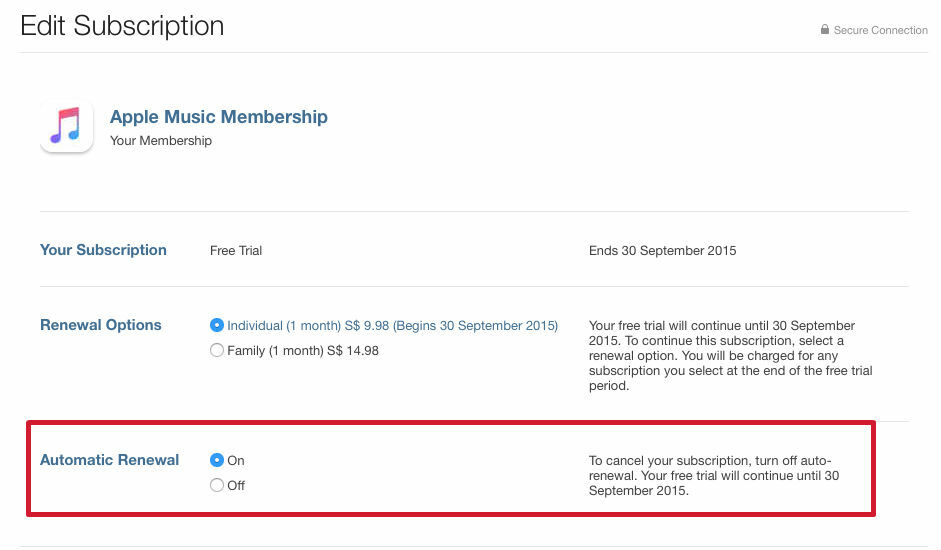Click the cancel subscription instructions paragraph
Screen dimensions: 941x550
click(x=714, y=476)
